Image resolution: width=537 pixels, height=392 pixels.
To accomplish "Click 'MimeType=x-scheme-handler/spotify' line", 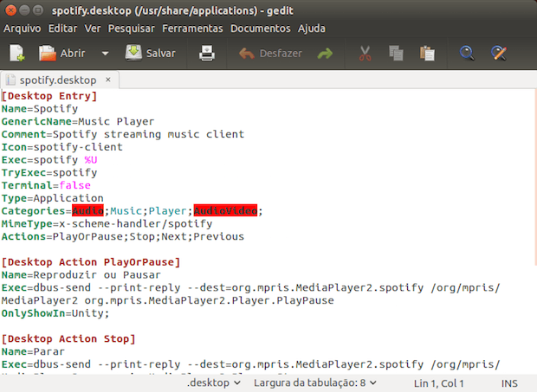I will pyautogui.click(x=107, y=224).
